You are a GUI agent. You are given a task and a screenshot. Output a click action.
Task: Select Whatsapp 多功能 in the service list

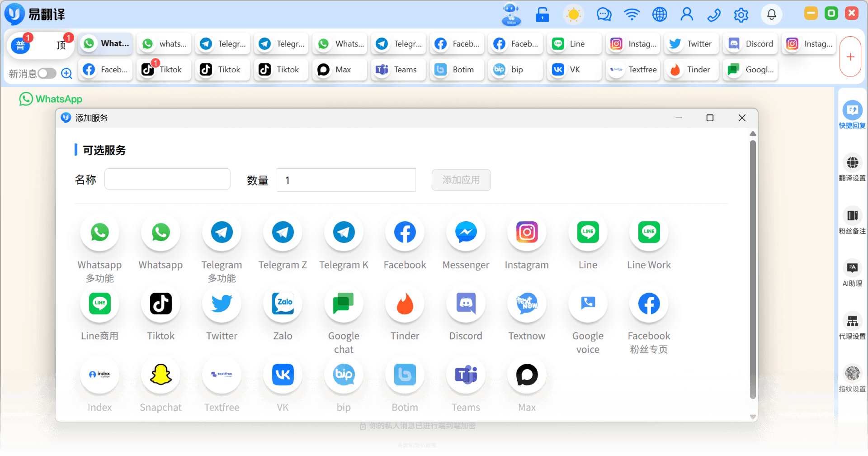99,233
